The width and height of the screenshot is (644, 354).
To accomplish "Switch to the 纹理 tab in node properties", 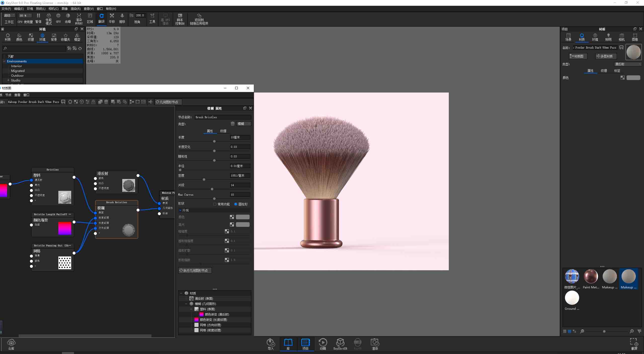I will pyautogui.click(x=223, y=131).
